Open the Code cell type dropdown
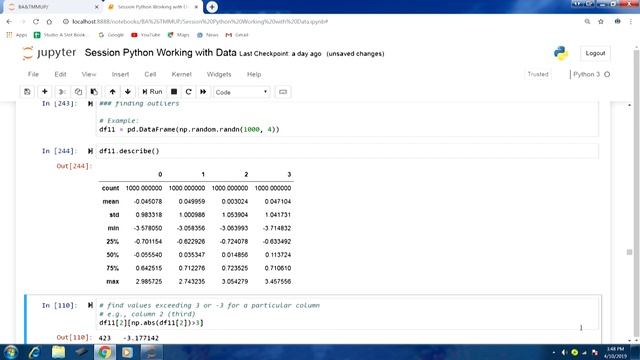The height and width of the screenshot is (360, 640). (x=242, y=92)
